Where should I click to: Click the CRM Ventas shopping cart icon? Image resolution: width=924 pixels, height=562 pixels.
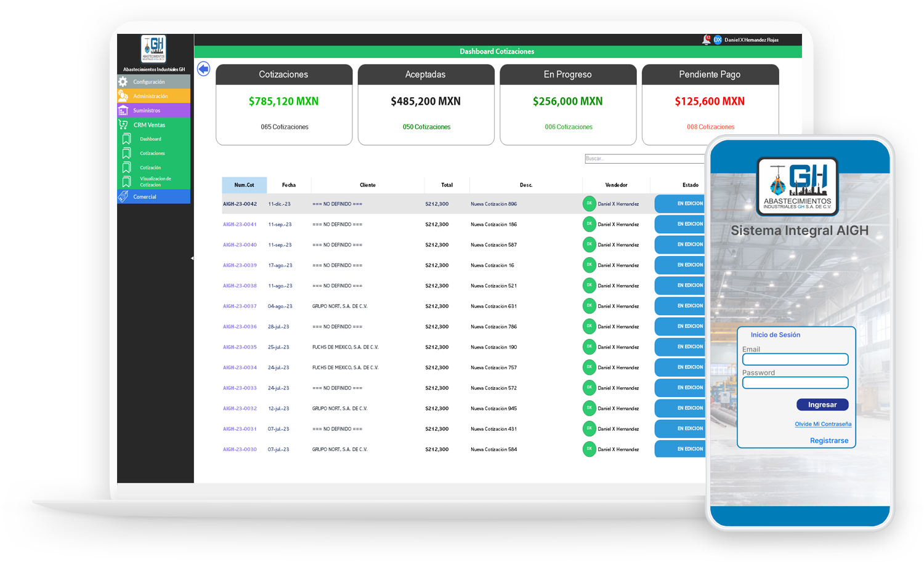pos(123,125)
